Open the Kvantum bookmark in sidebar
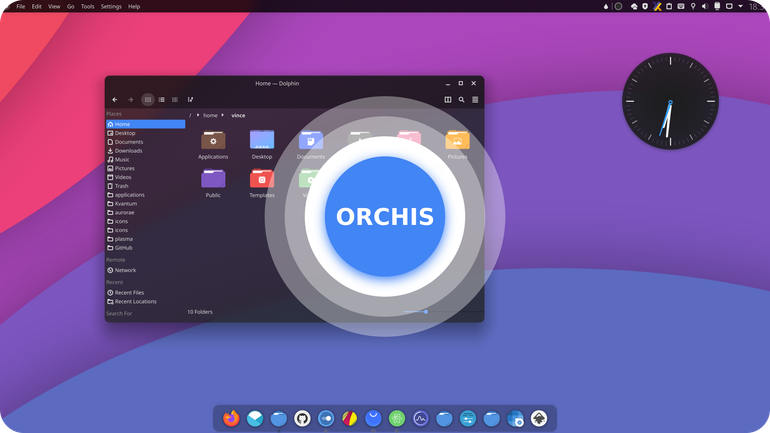 click(145, 204)
